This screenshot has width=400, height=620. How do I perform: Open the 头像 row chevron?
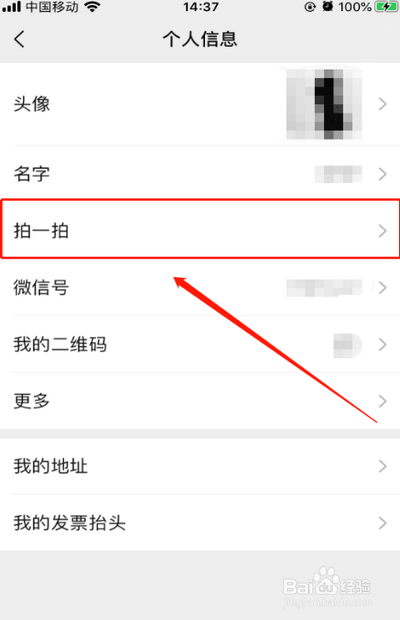point(382,104)
